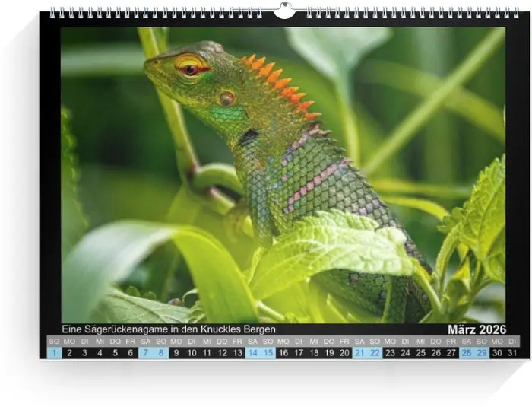
Task: Select highlighted Sunday, day 1
Action: click(x=54, y=353)
